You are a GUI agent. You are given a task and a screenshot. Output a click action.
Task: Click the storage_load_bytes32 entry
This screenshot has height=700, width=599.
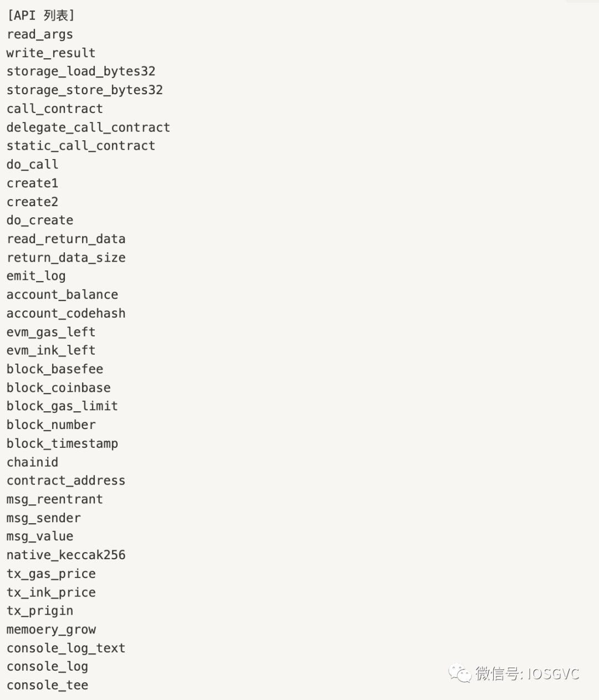[x=81, y=71]
